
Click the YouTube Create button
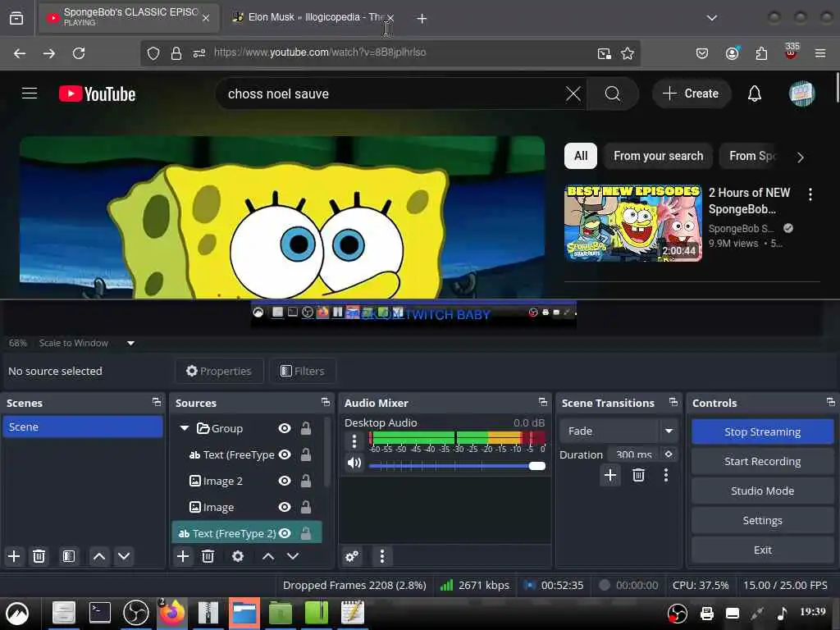coord(691,94)
